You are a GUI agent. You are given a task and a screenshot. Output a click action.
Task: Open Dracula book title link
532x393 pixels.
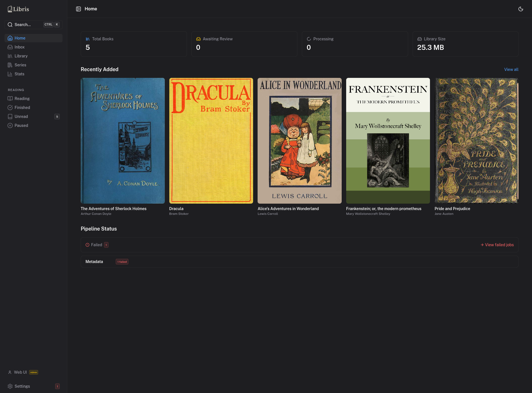[176, 209]
